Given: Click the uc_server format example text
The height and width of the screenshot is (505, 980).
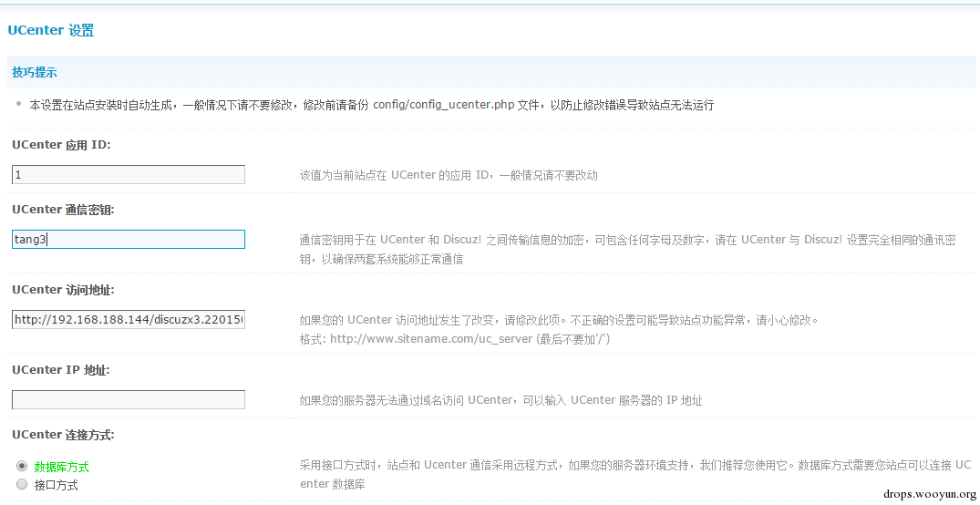Looking at the screenshot, I should point(454,339).
